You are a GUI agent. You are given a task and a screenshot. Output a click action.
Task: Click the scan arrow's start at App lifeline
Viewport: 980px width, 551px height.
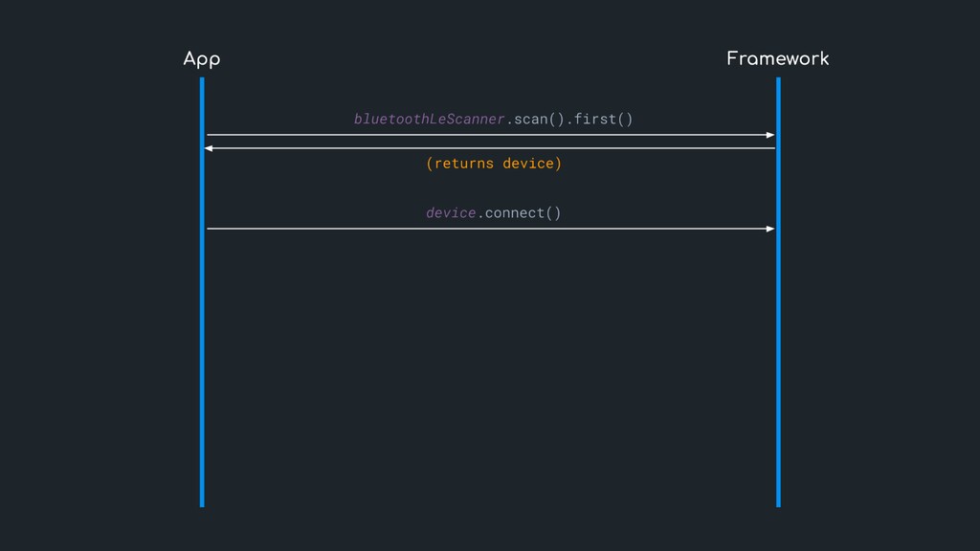coord(209,135)
